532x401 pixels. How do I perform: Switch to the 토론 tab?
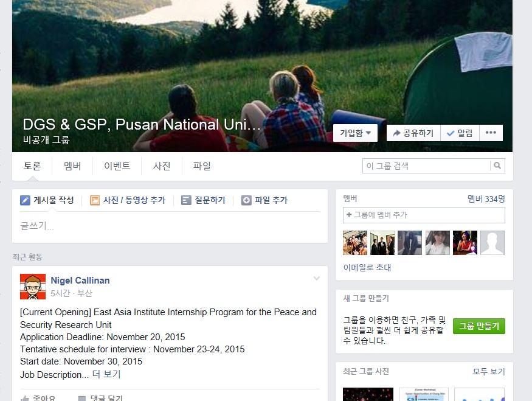tap(32, 166)
